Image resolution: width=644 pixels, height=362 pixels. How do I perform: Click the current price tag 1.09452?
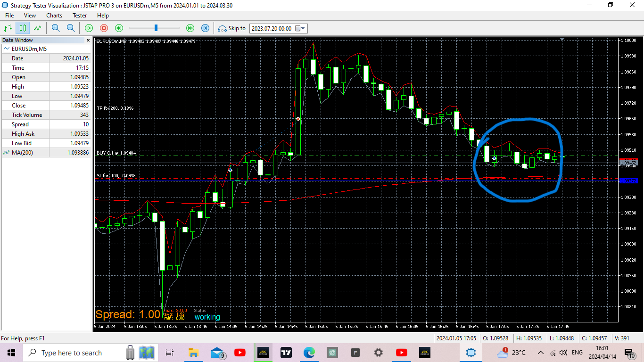628,163
